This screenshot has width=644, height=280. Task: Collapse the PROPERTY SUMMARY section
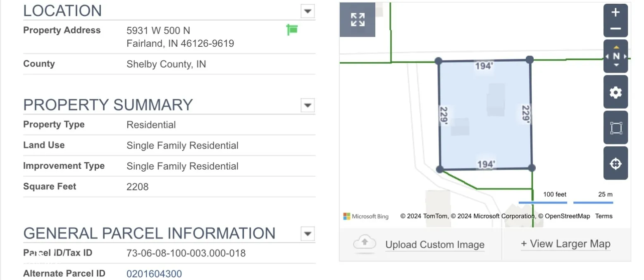click(307, 105)
